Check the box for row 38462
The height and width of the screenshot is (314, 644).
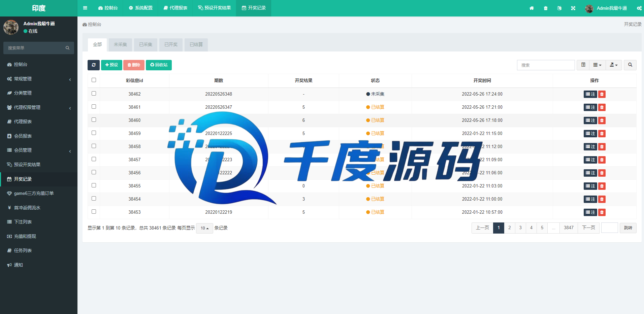(94, 94)
